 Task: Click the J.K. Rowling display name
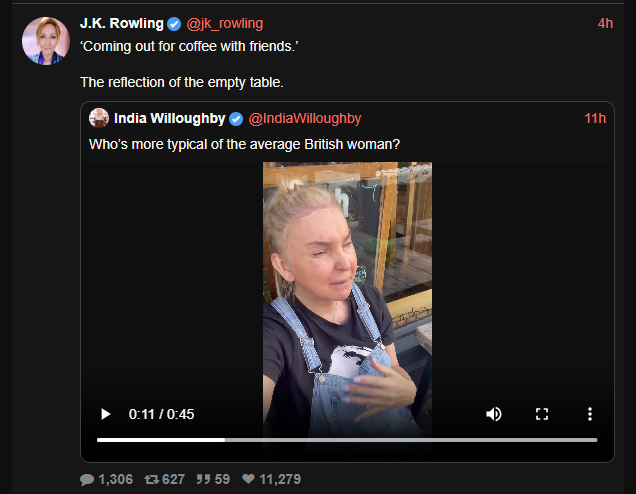point(122,24)
